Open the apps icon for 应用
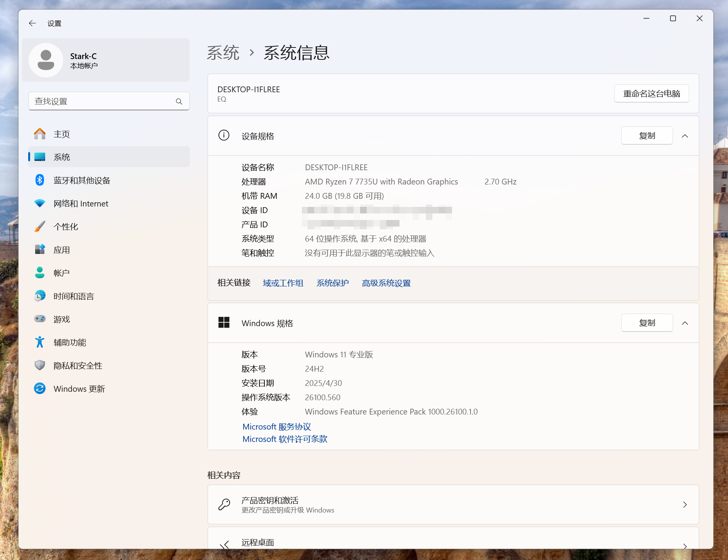Screen dimensions: 728x560 pos(40,250)
